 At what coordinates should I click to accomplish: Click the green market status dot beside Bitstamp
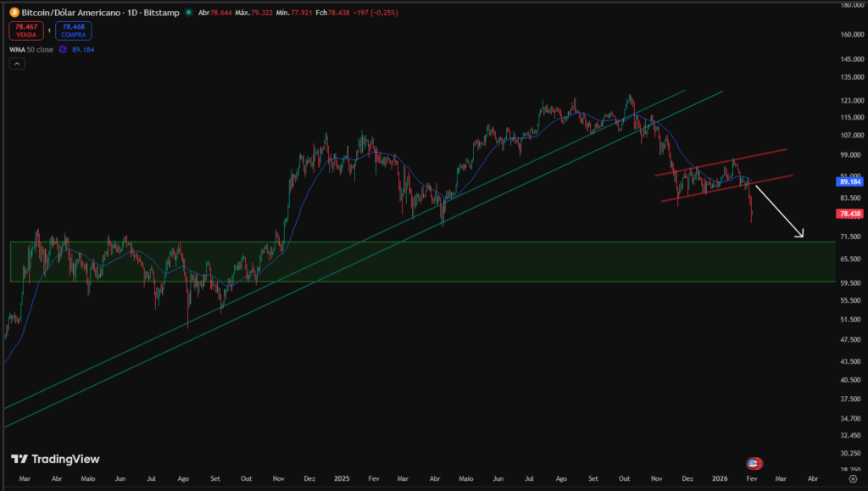(x=188, y=11)
